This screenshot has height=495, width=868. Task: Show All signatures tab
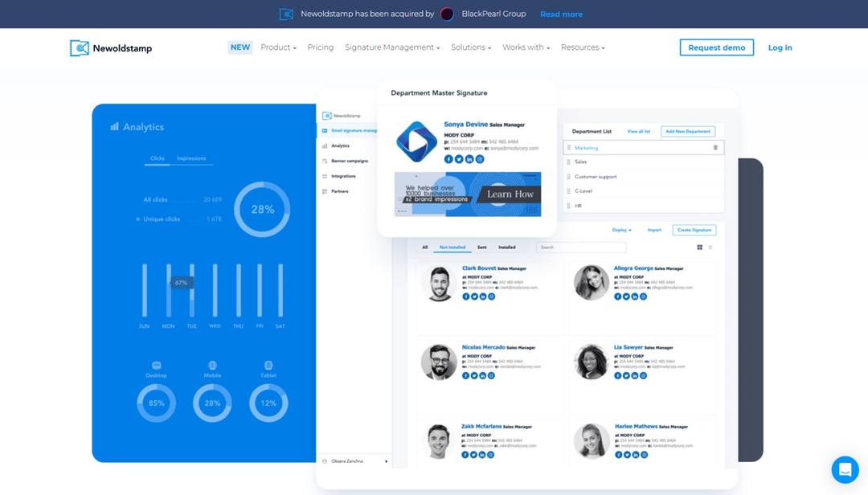coord(425,247)
